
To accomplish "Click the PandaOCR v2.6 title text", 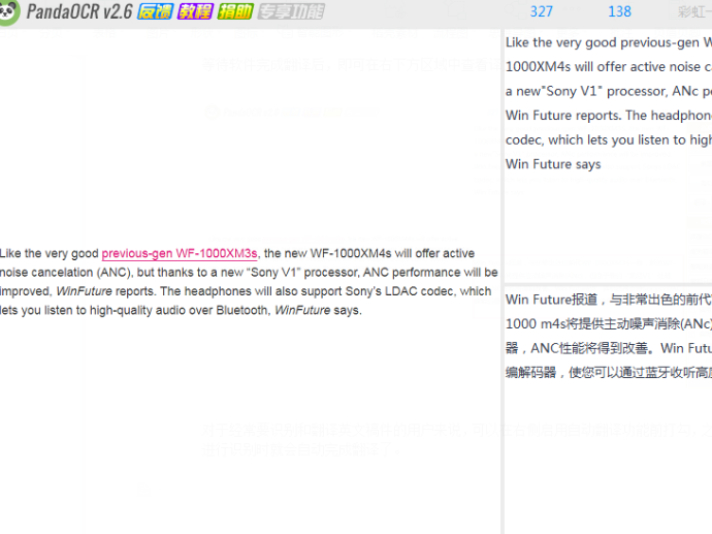I will (79, 11).
